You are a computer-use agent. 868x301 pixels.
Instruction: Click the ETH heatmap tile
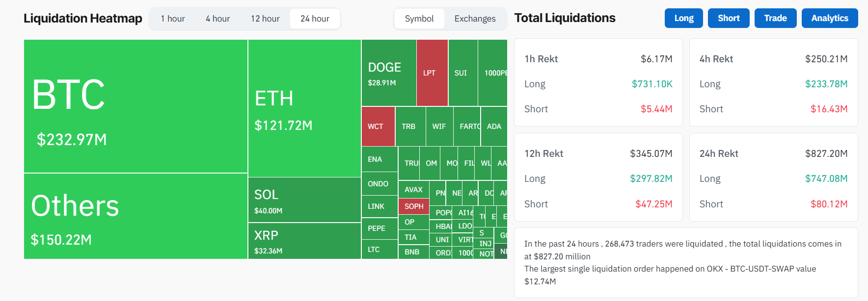(304, 105)
